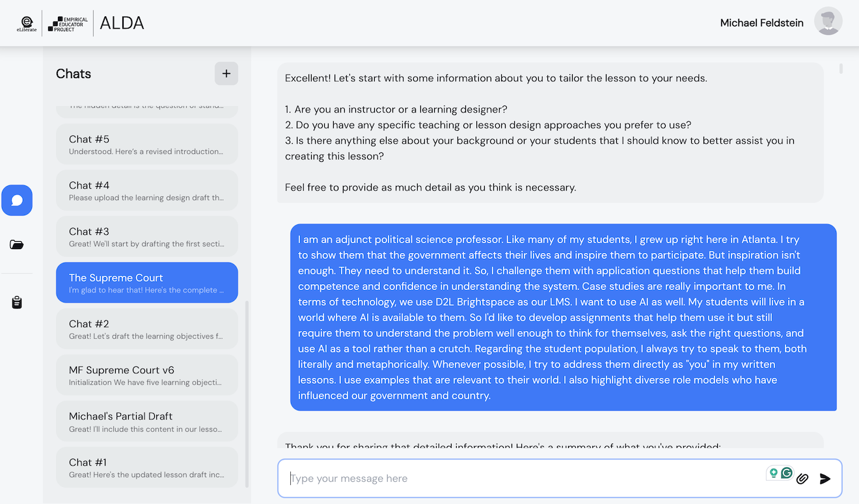Open the Michael Feldstein profile avatar

coord(828,21)
